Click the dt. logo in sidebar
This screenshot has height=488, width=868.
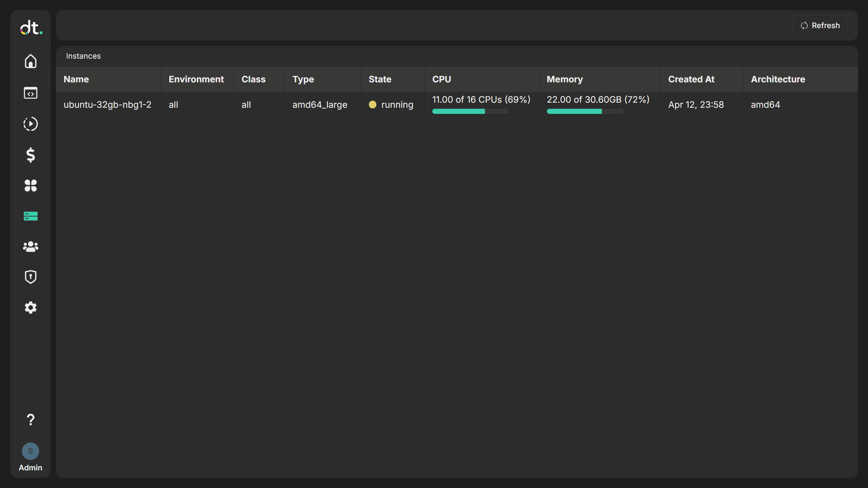[31, 27]
